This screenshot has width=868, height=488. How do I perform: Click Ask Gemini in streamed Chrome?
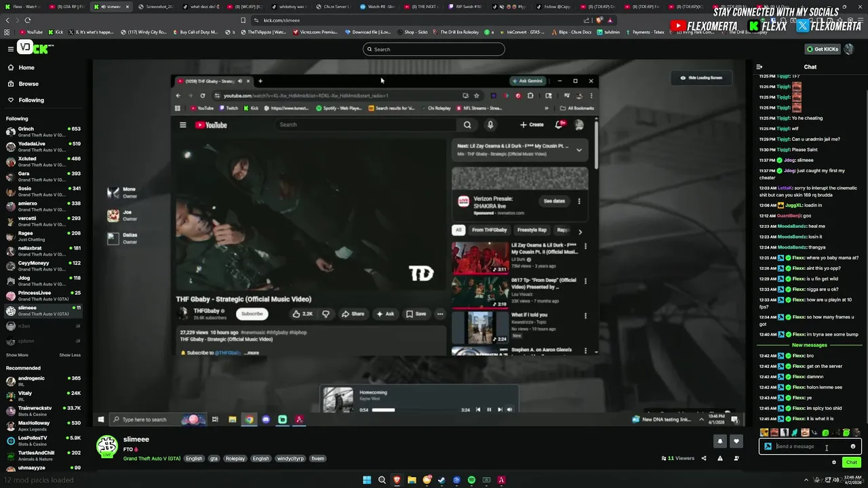point(527,81)
